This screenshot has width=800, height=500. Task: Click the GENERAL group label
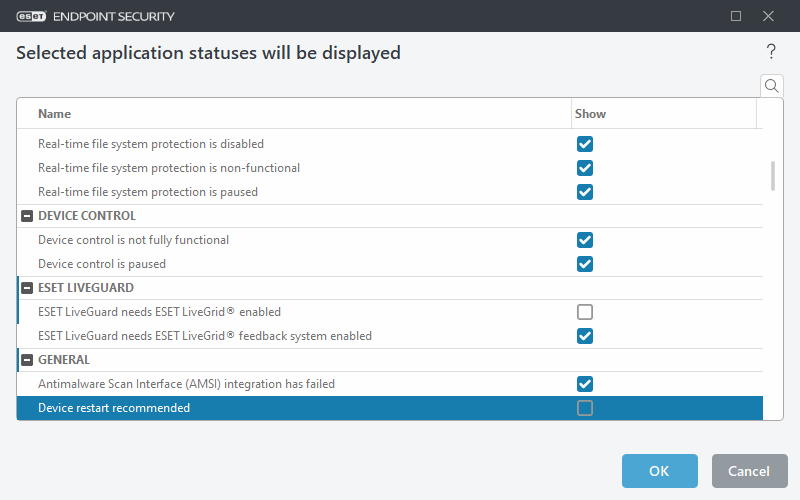click(64, 360)
